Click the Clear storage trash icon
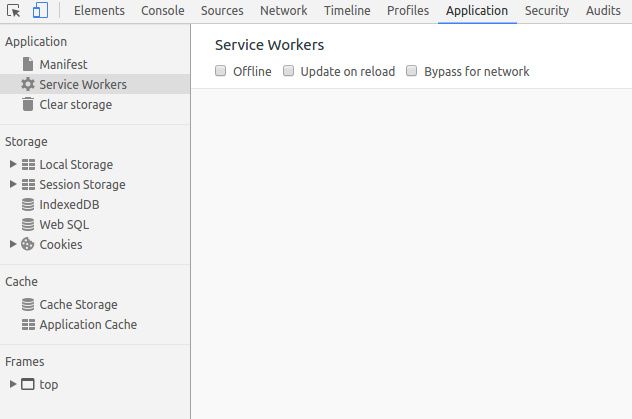 coord(28,105)
